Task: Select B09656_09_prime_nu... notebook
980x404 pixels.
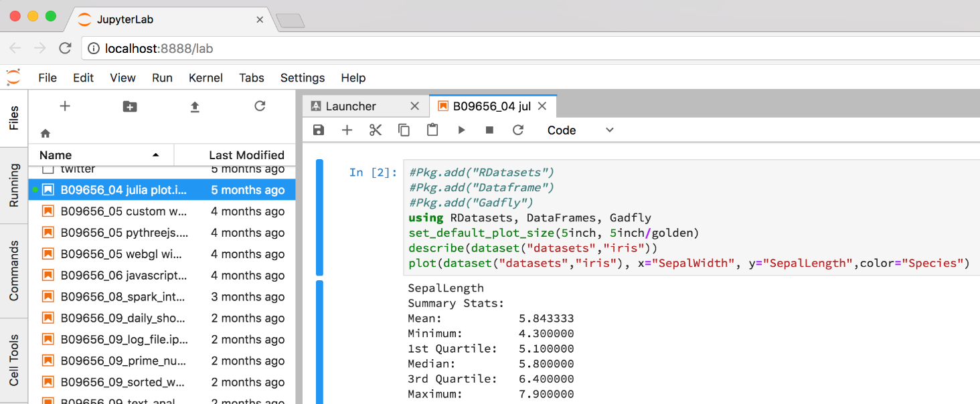Action: pos(161,361)
